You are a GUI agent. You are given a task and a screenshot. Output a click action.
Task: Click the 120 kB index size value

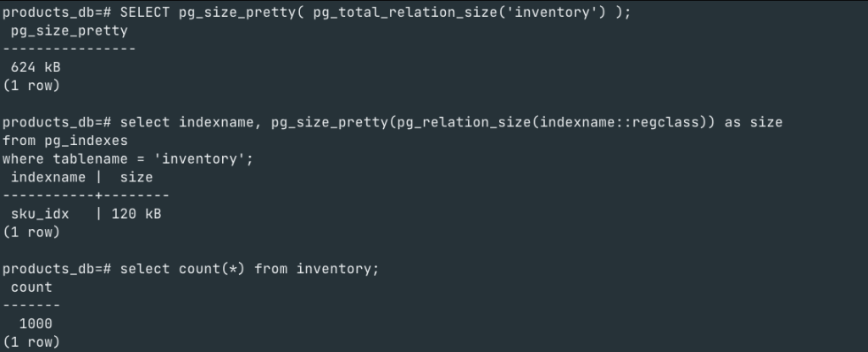[x=136, y=214]
